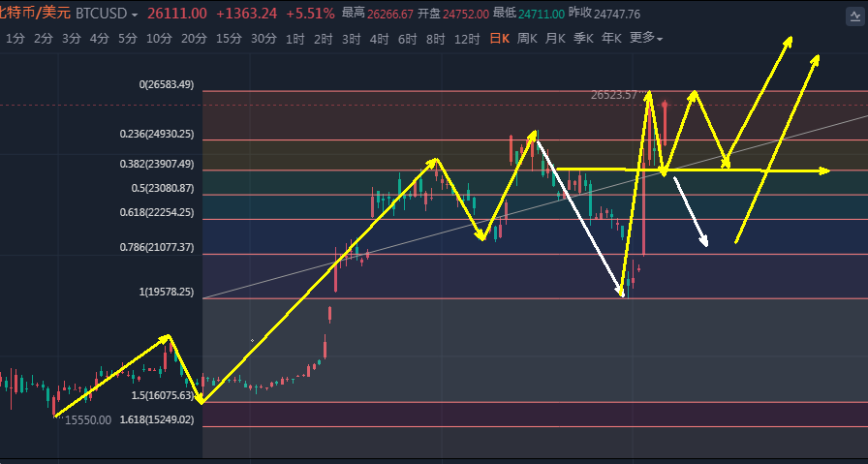Viewport: 868px width, 464px height.
Task: Select the 4分 timeframe
Action: (100, 39)
